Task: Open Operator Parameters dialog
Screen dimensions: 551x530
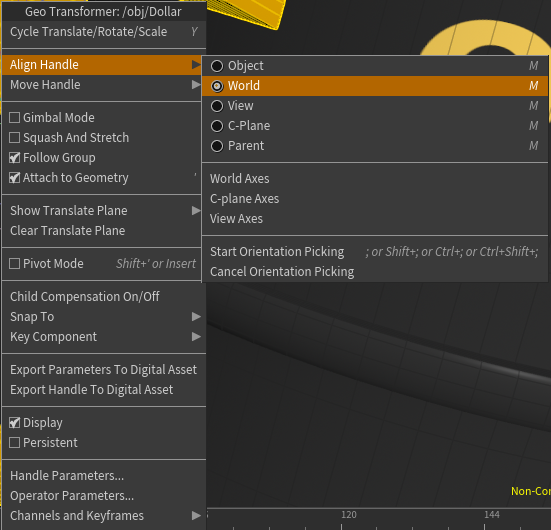Action: [x=104, y=496]
